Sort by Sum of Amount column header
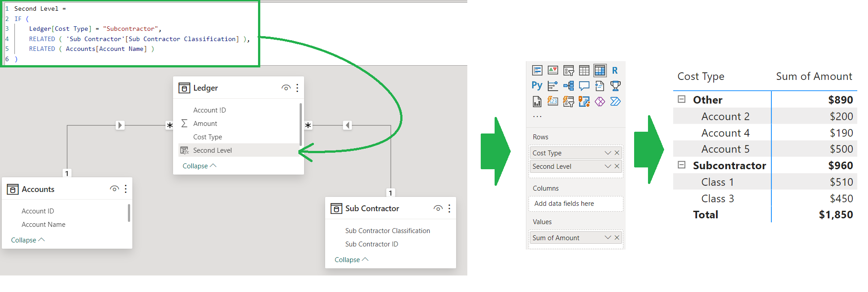Screen dimensions: 868x292 pos(814,76)
